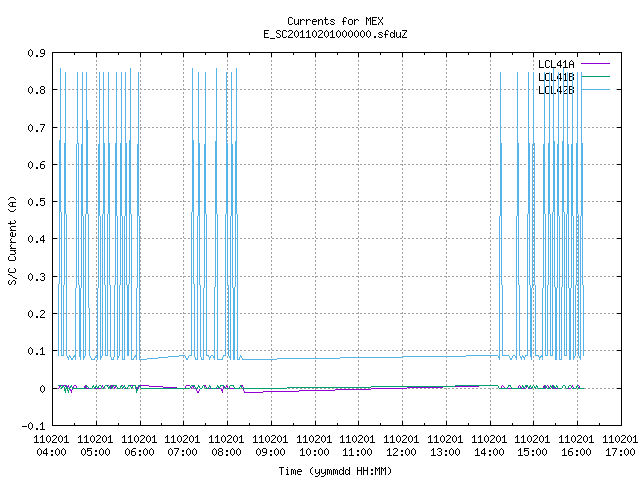
Task: Click the 'Time (yymmdd HH:MM)' x-axis label
Action: click(335, 471)
